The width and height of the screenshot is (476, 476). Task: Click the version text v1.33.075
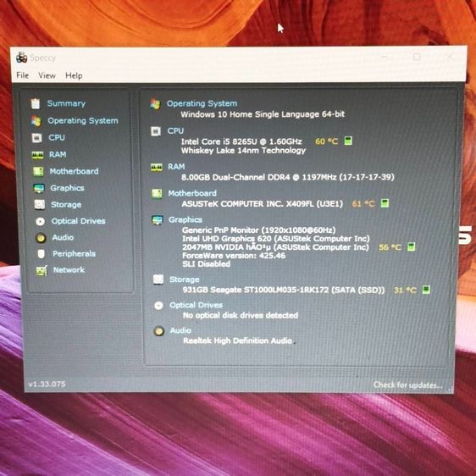point(47,384)
